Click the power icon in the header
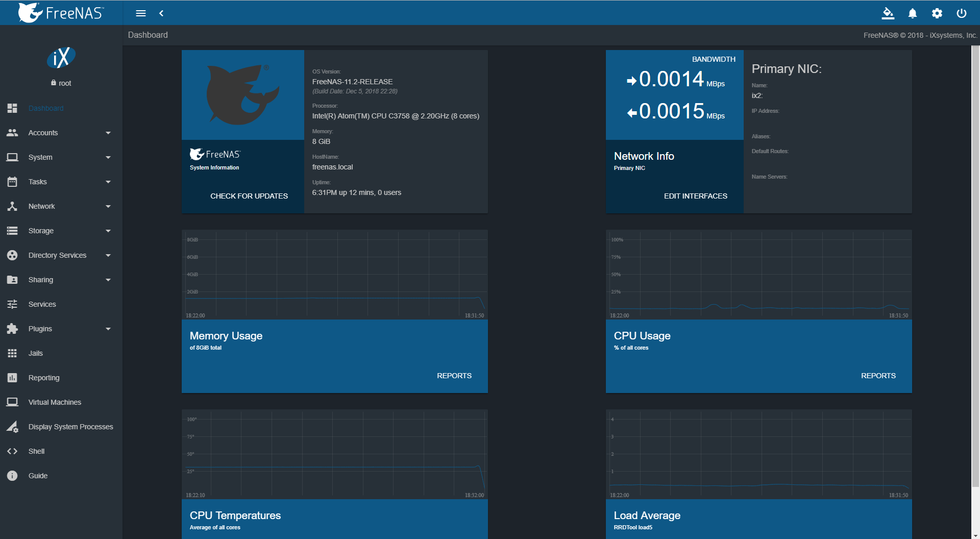980x539 pixels. [962, 13]
